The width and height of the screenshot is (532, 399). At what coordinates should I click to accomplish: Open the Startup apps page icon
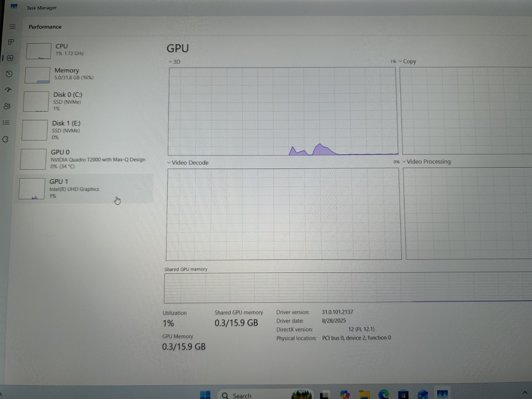point(8,90)
